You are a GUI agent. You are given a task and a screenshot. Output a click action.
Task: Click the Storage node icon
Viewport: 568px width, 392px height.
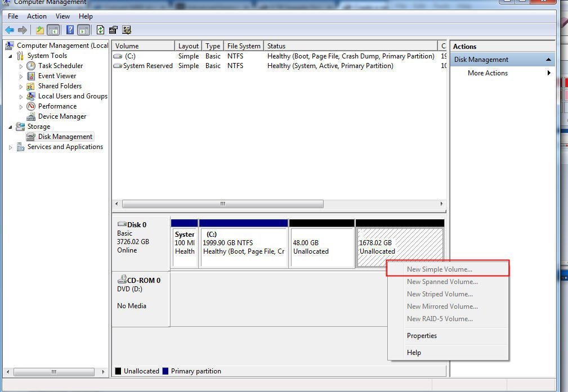20,127
